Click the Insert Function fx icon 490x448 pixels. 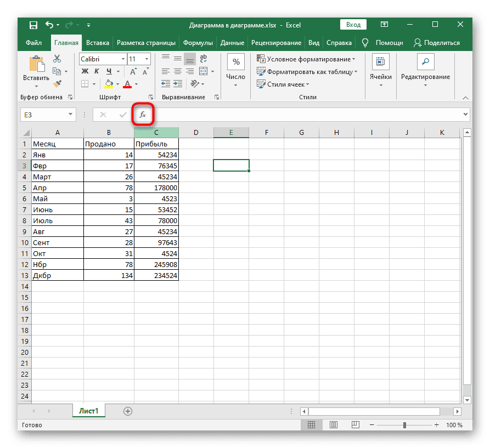point(143,115)
